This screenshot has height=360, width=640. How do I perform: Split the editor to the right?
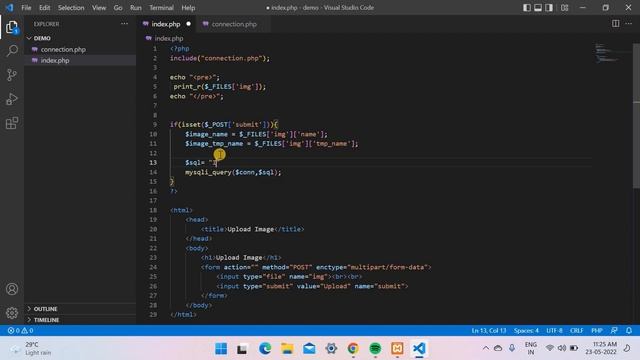[616, 24]
